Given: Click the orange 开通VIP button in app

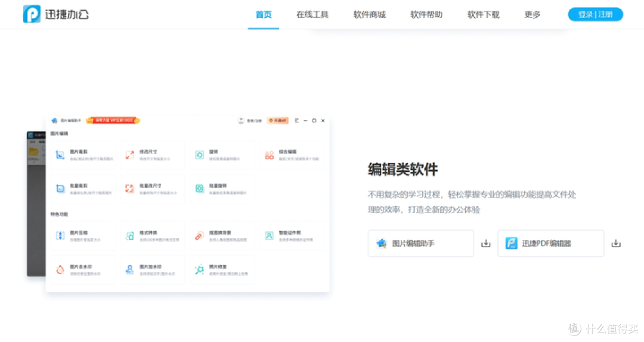Looking at the screenshot, I should tap(278, 121).
